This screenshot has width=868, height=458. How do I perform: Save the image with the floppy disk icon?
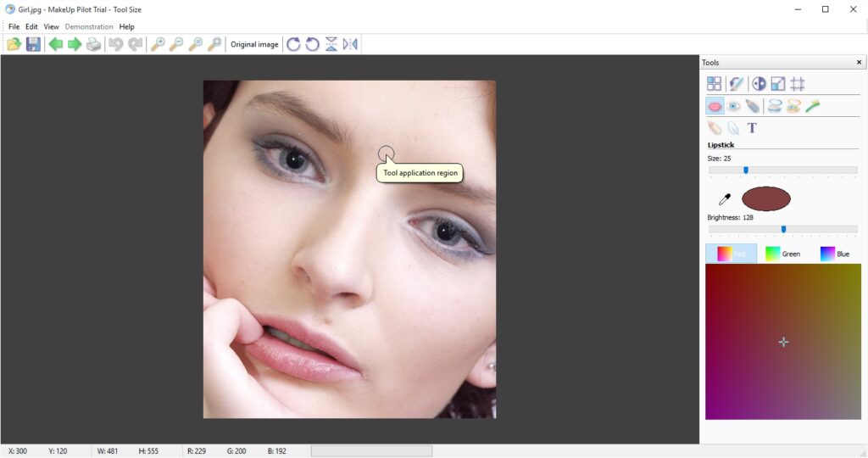tap(33, 44)
